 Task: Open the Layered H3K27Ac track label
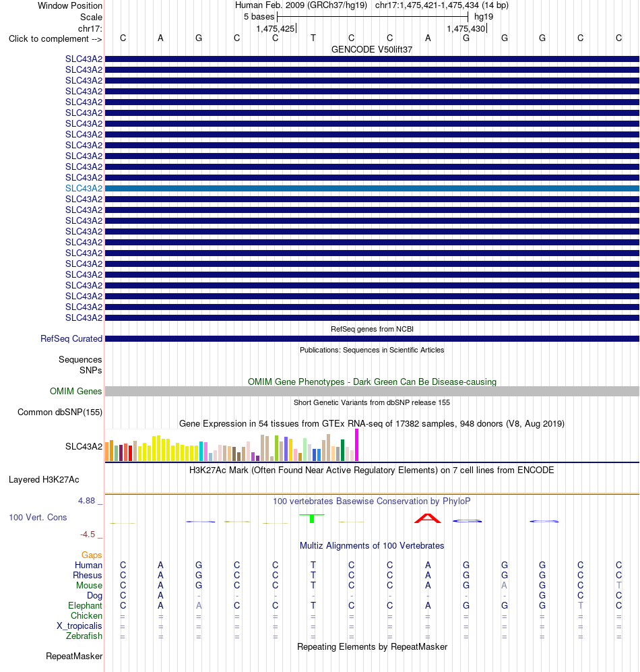coord(44,480)
